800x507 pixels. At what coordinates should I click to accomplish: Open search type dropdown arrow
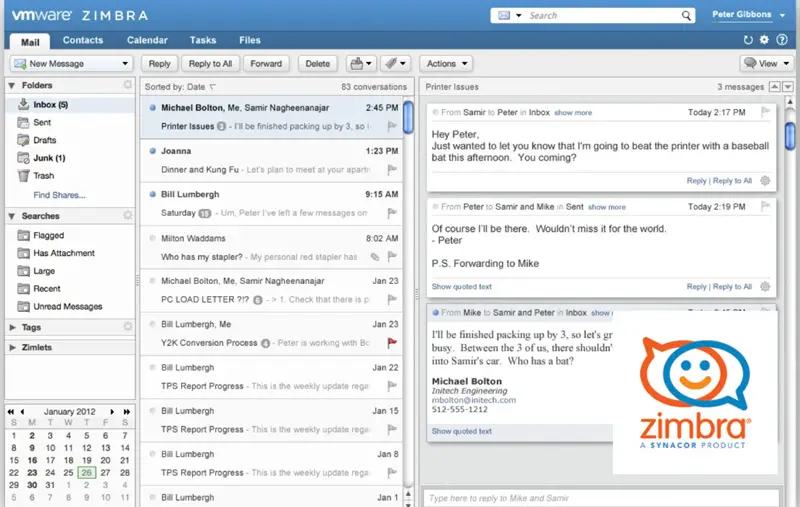(x=518, y=15)
